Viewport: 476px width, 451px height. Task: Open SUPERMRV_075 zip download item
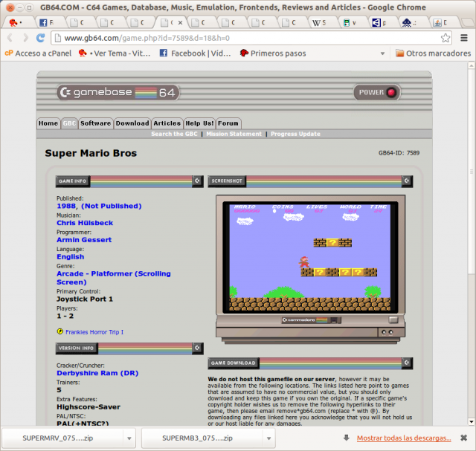click(62, 438)
